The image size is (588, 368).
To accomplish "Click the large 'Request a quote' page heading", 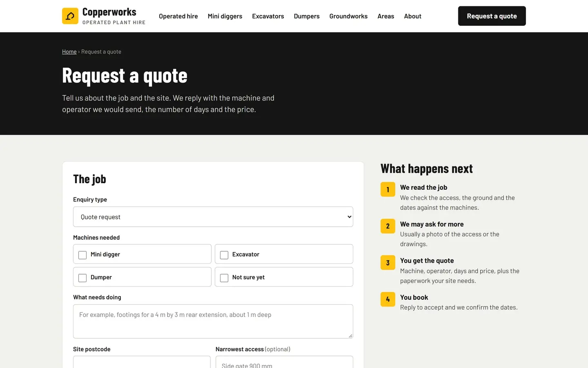I will click(125, 76).
